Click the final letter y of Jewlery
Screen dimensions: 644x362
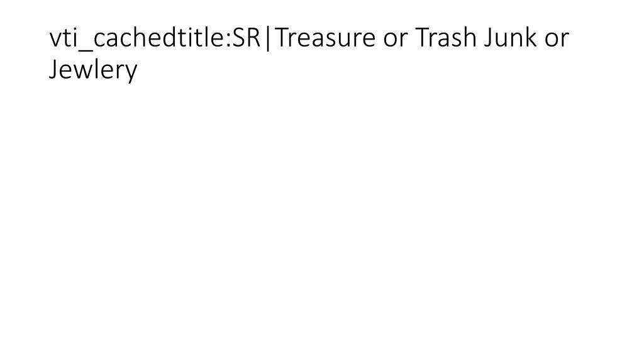point(131,74)
